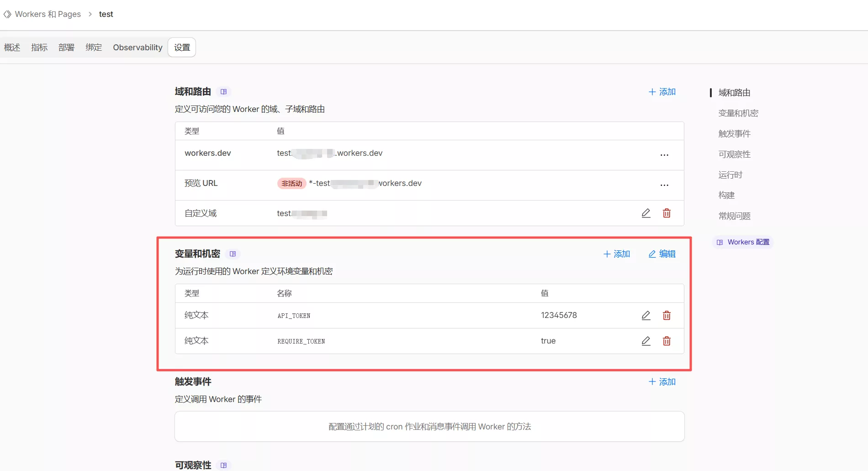
Task: Go to Workers 和 Pages breadcrumb
Action: (48, 14)
